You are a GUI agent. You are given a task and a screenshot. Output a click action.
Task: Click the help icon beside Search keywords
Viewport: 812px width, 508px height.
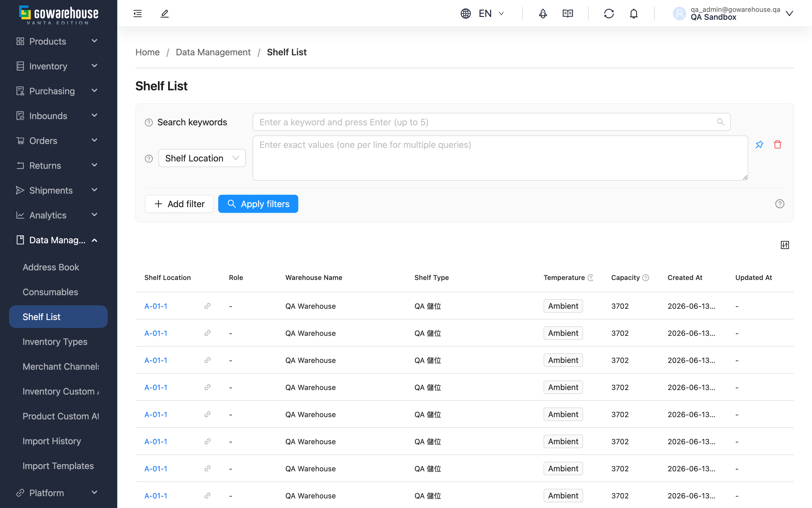[x=149, y=122]
